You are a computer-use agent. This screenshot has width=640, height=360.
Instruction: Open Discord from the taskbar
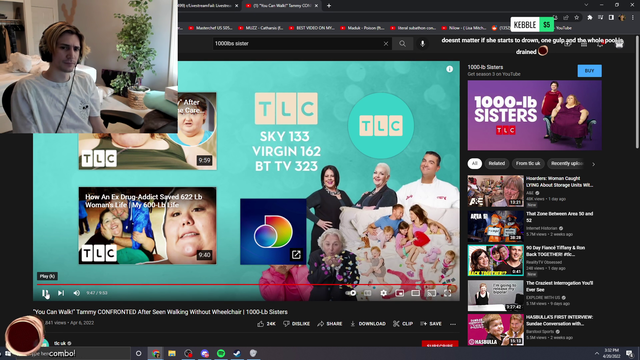click(204, 353)
